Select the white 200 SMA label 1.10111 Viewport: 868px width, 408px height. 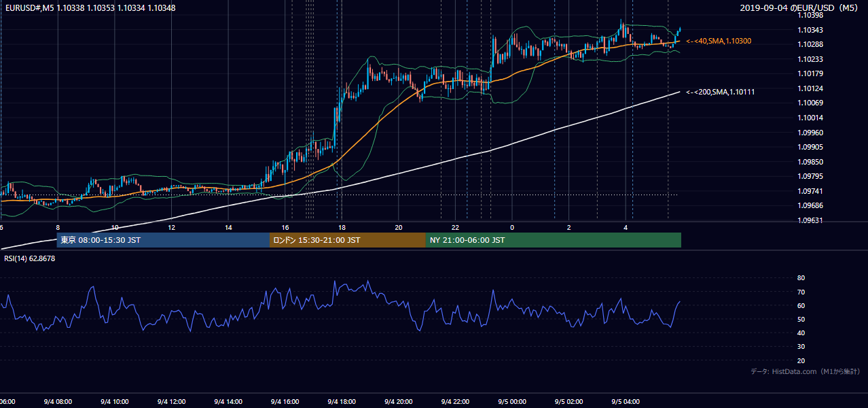pyautogui.click(x=721, y=92)
